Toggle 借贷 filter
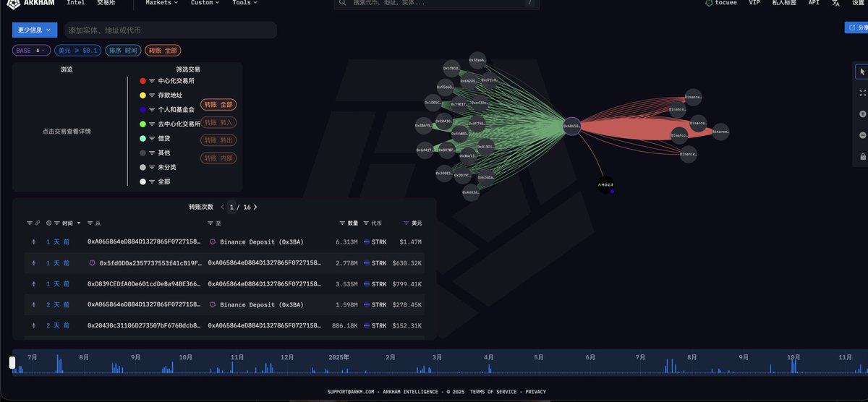This screenshot has height=402, width=868. tap(156, 138)
